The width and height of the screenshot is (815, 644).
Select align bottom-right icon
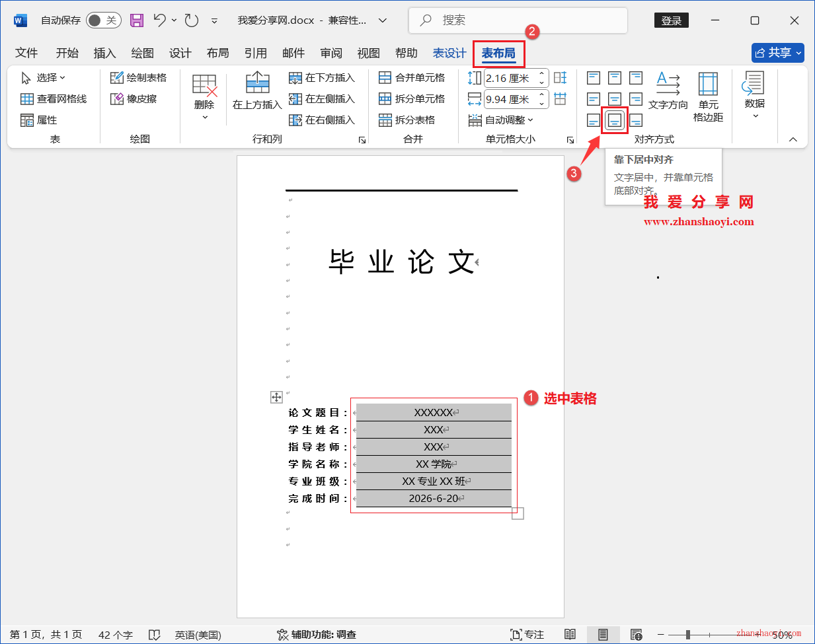click(636, 120)
